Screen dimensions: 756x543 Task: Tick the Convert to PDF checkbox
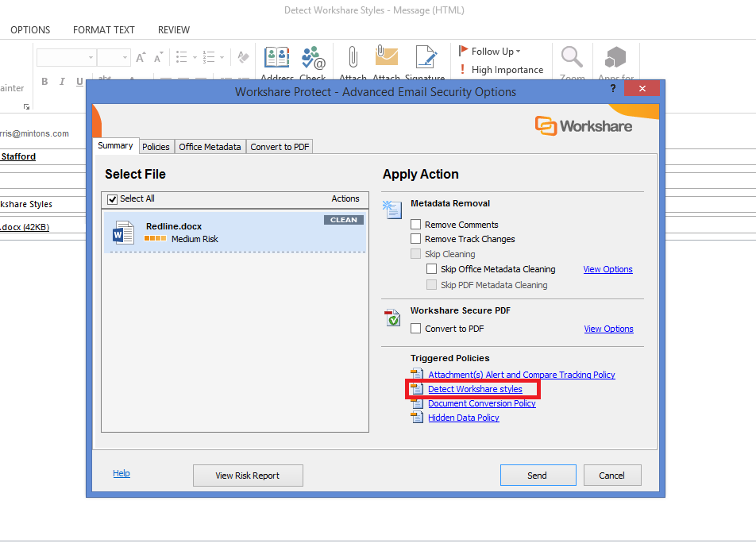click(415, 329)
